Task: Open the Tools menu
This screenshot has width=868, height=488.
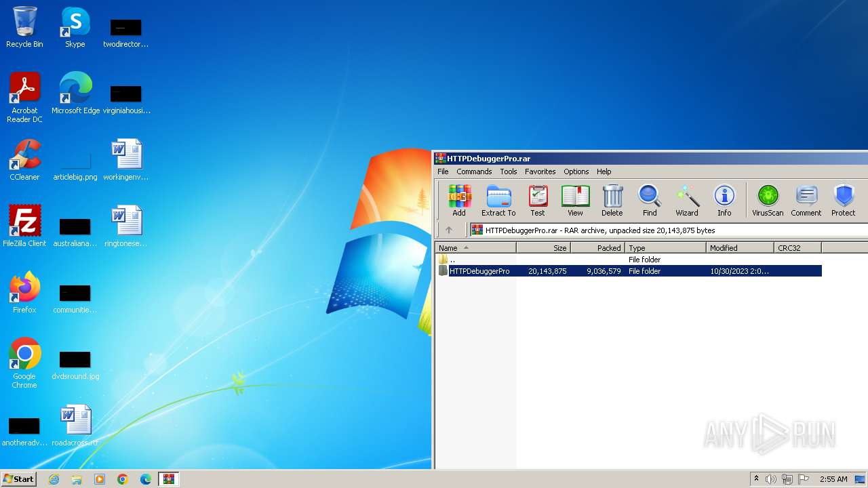Action: point(509,171)
